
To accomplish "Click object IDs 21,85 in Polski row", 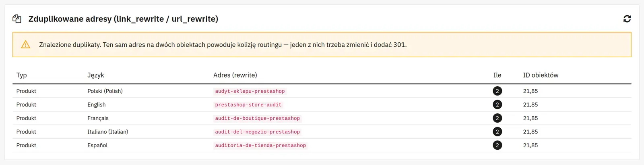I will coord(530,91).
